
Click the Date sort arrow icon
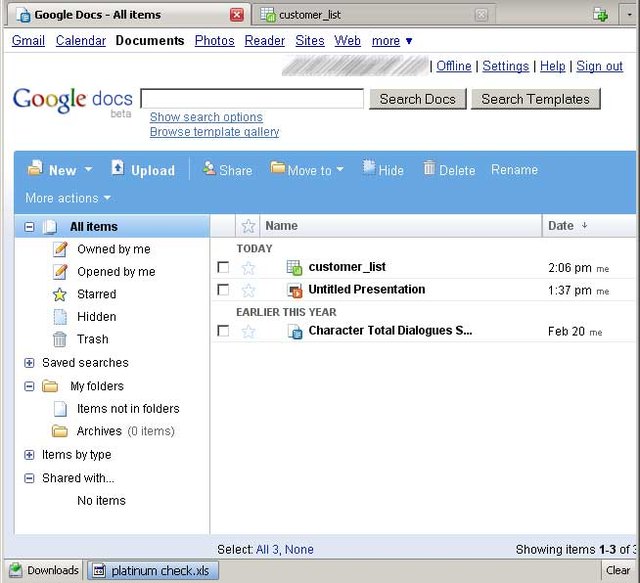[584, 225]
